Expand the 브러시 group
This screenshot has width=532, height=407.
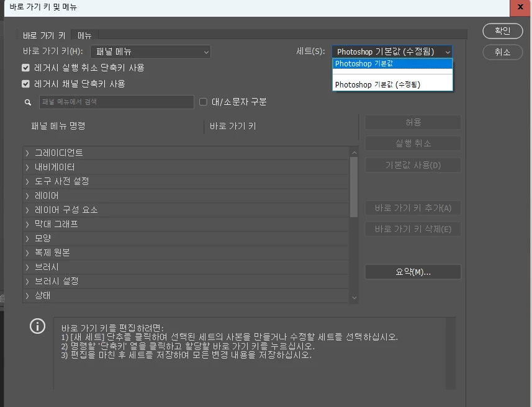click(x=27, y=267)
